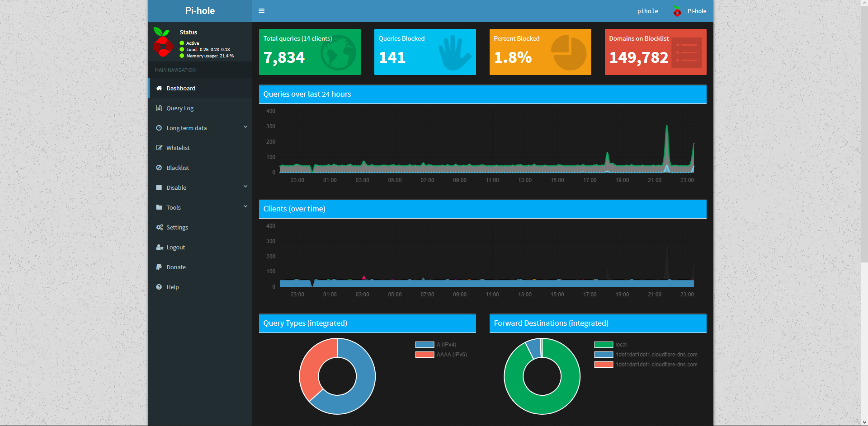Viewport: 868px width, 426px height.
Task: Click the Dashboard home icon
Action: pos(159,88)
